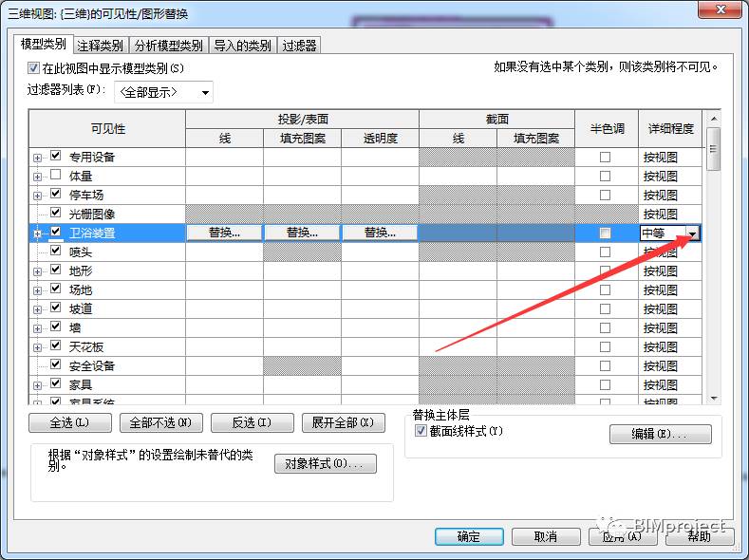Open the 过滤器列表 dropdown
The width and height of the screenshot is (749, 560).
point(163,92)
